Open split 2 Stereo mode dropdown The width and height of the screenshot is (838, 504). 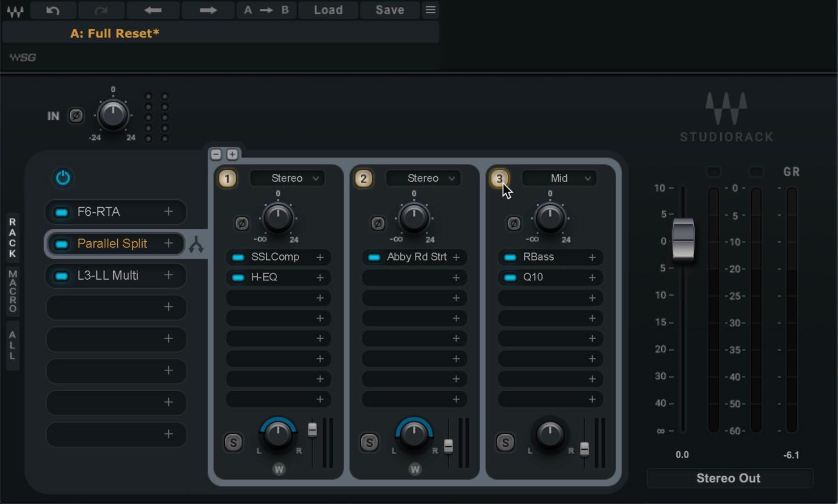[423, 178]
